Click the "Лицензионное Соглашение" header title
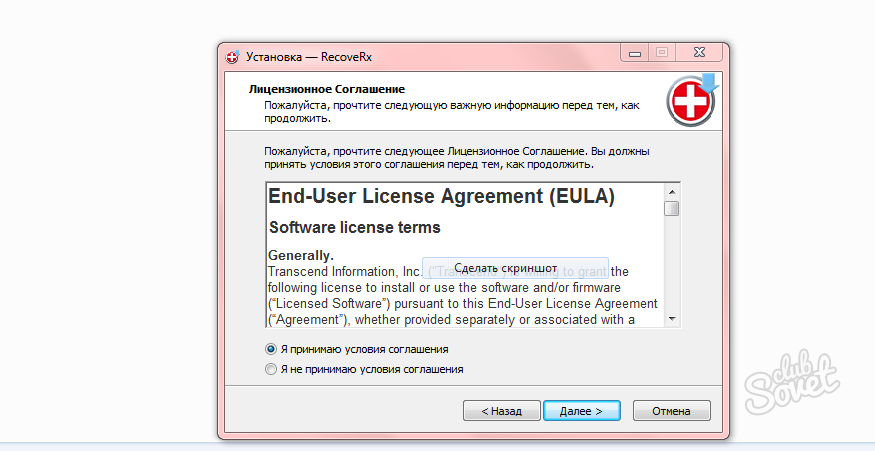This screenshot has width=875, height=451. coord(326,89)
